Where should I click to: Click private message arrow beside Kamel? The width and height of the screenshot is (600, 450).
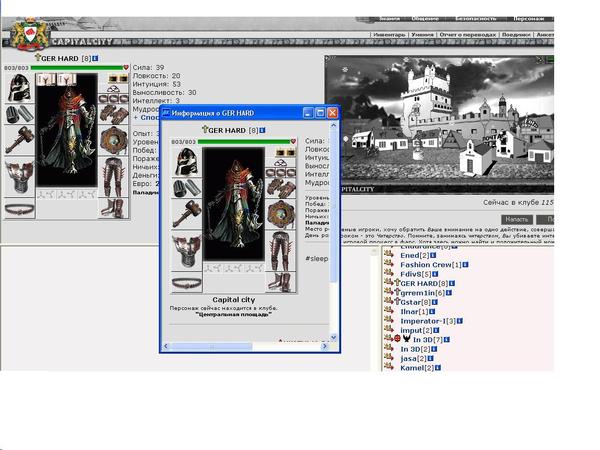(389, 367)
